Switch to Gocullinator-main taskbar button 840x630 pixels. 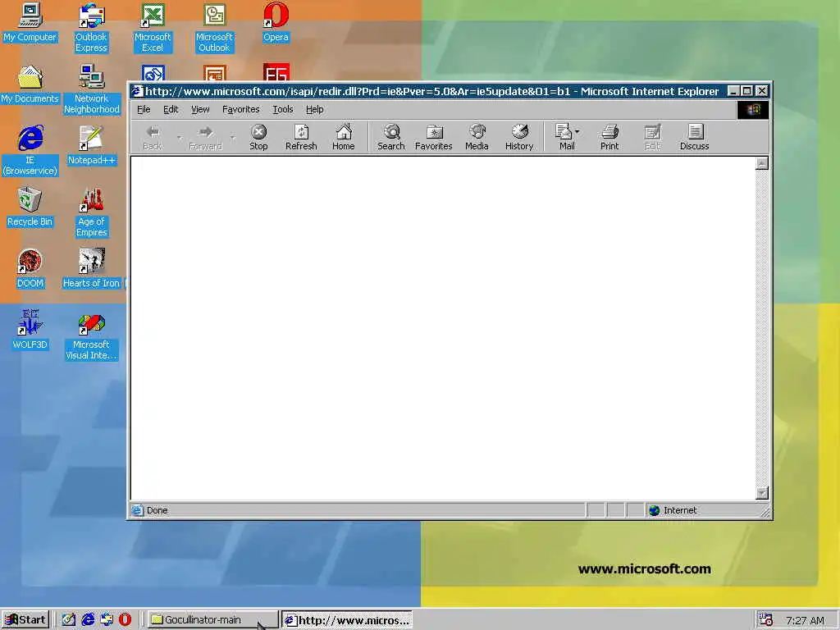pyautogui.click(x=212, y=620)
